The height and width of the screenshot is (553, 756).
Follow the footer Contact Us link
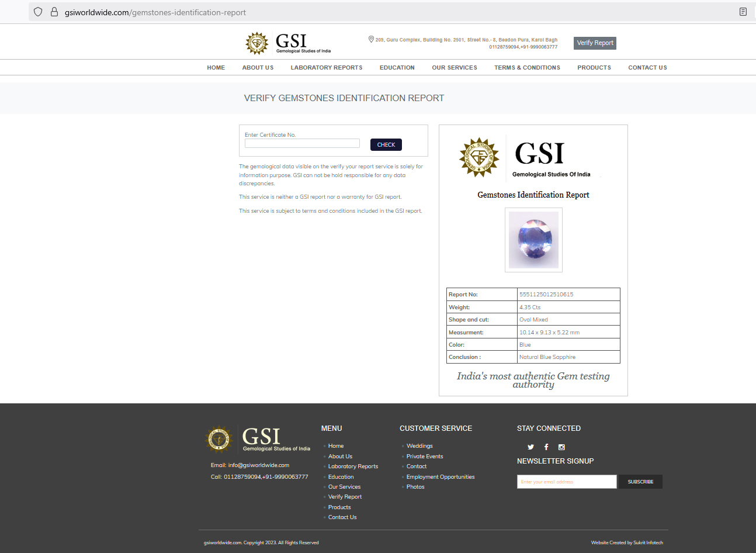coord(342,517)
